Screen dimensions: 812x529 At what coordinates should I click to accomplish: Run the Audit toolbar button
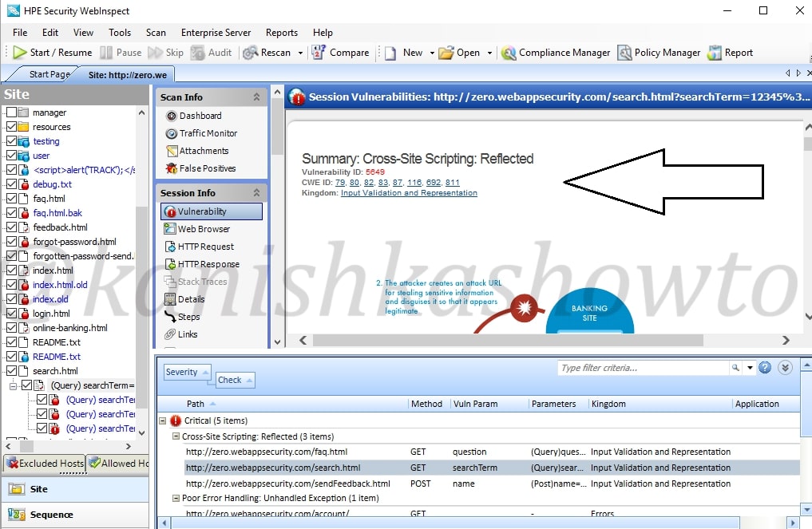pos(212,53)
